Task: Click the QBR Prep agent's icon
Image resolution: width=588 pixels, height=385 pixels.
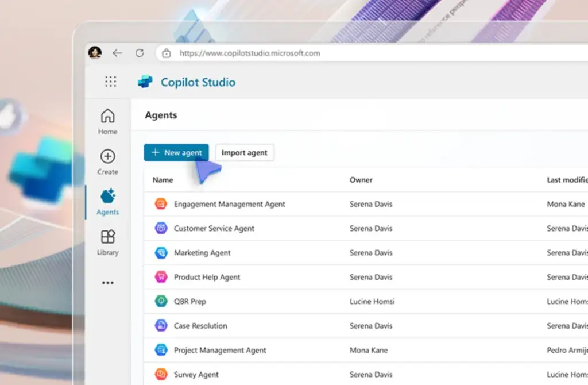Action: pyautogui.click(x=161, y=301)
